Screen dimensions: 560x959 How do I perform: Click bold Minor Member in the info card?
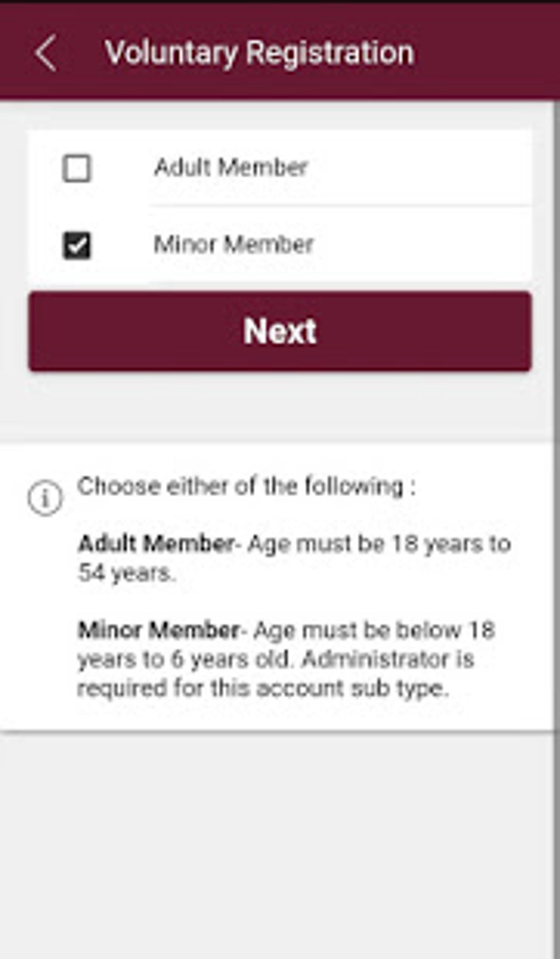[158, 630]
